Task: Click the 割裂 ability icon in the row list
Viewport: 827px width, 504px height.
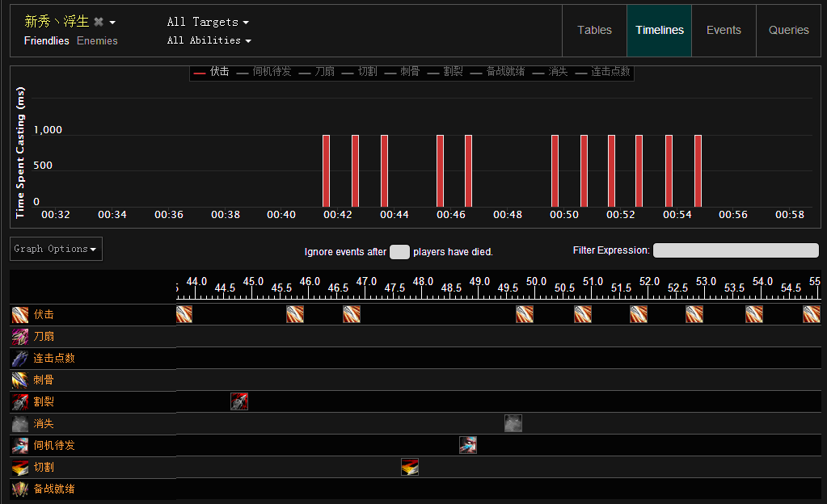Action: pos(20,402)
